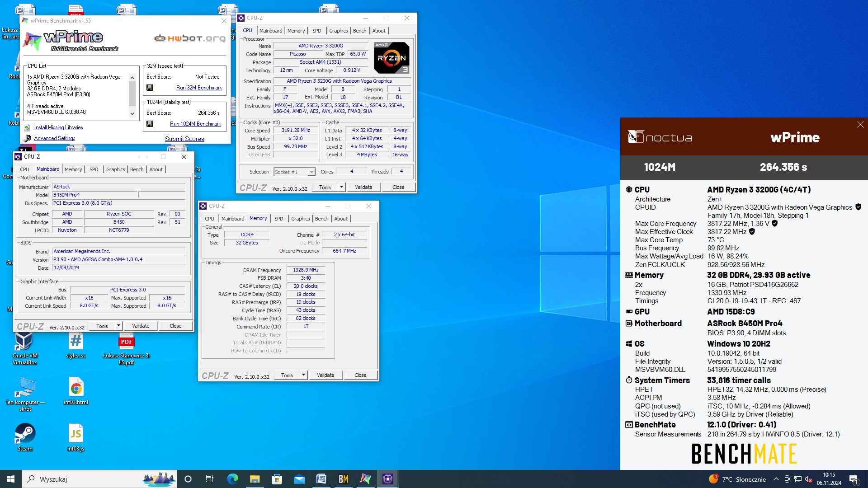Click the HWBOT.org logo in wPrime

[x=189, y=38]
